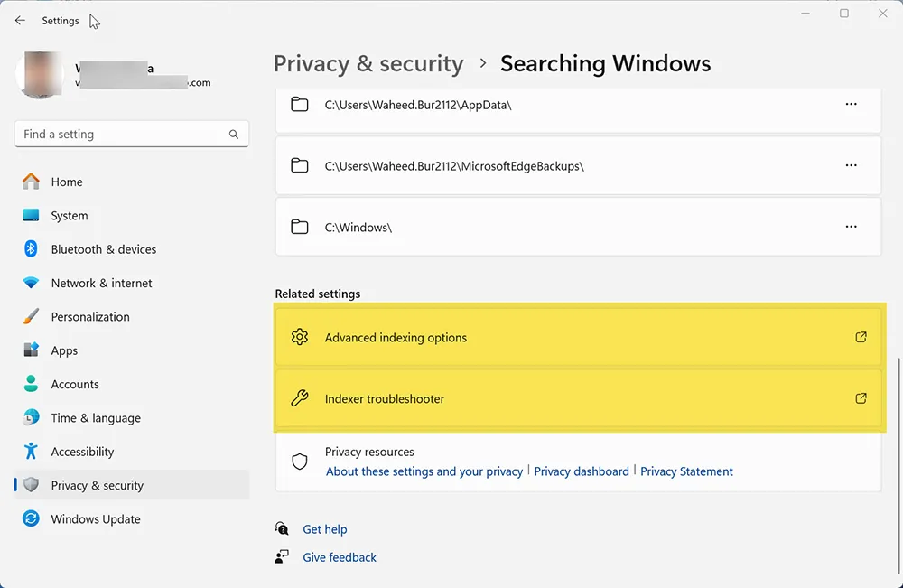This screenshot has width=903, height=588.
Task: Click inside the Find a setting search box
Action: coord(131,134)
